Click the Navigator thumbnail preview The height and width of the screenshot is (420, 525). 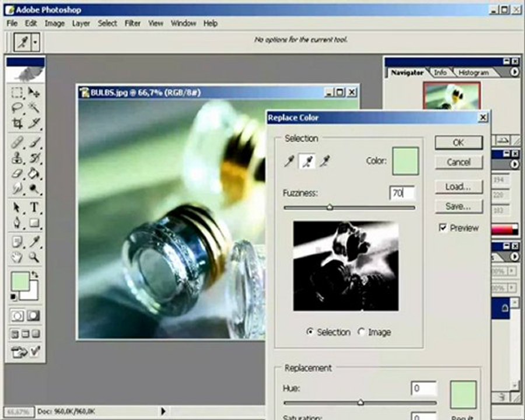coord(452,96)
